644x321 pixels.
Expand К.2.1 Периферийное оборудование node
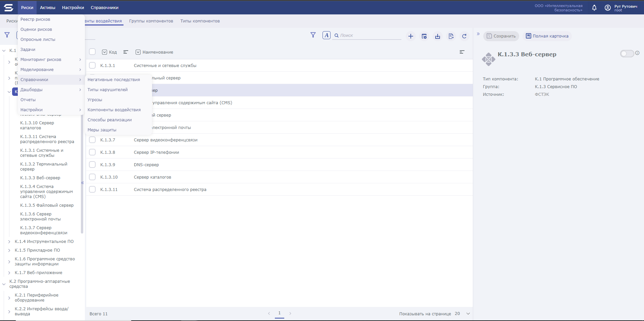[x=9, y=298]
